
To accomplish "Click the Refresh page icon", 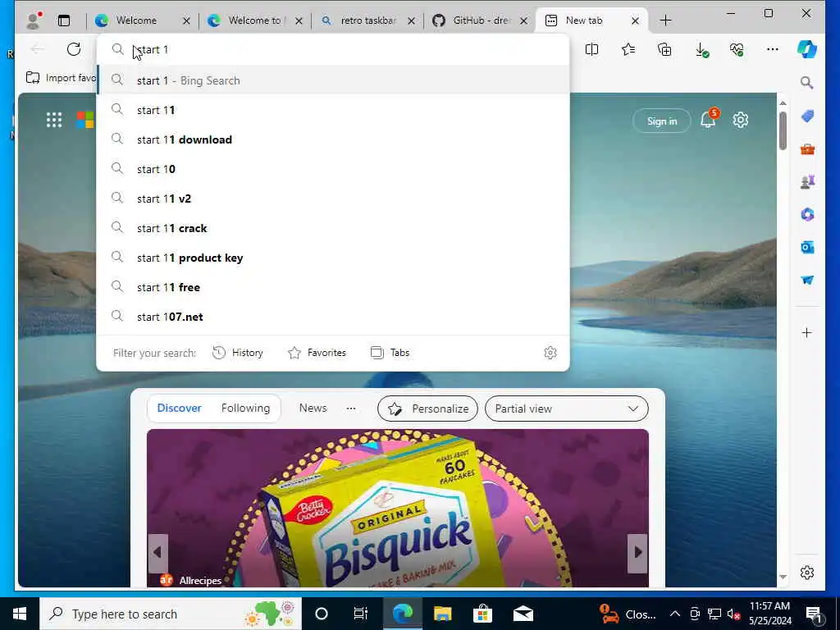I will pyautogui.click(x=74, y=49).
